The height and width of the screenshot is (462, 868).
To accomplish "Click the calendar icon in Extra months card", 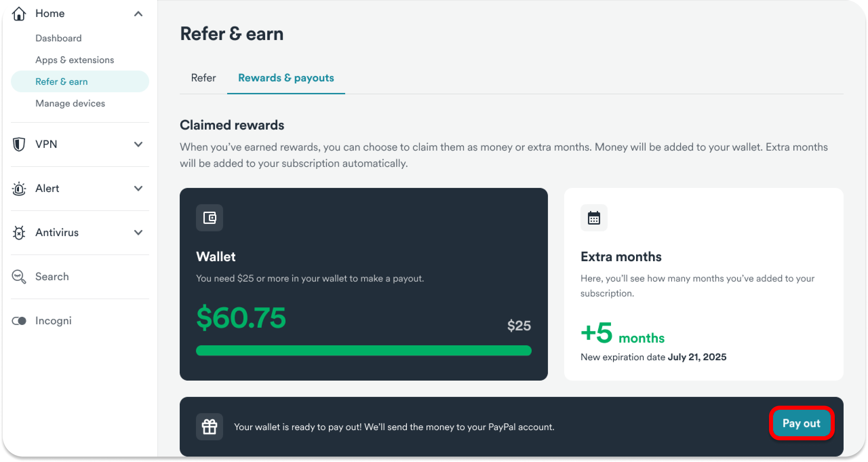I will click(594, 218).
